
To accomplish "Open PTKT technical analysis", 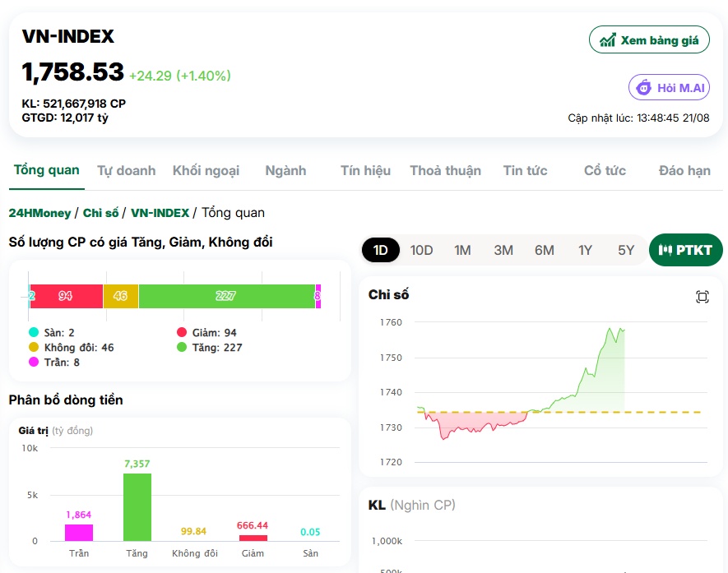I will [685, 250].
